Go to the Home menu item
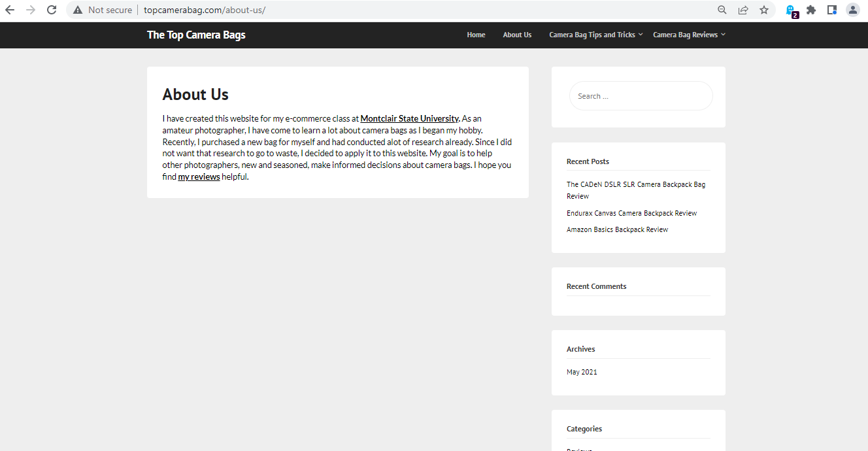Image resolution: width=868 pixels, height=451 pixels. click(x=476, y=35)
